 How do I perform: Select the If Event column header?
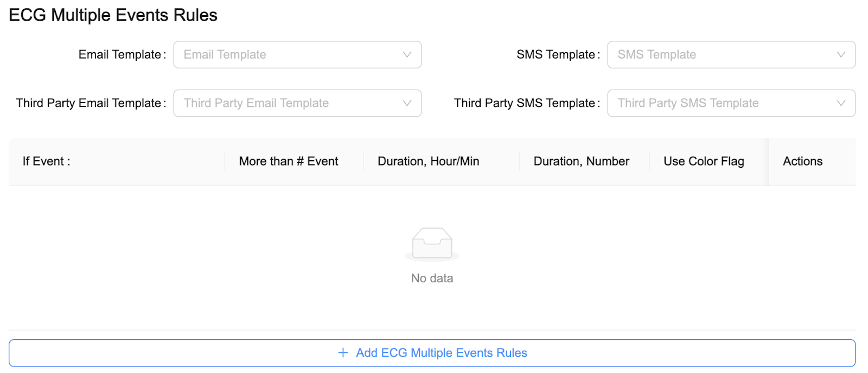pos(46,161)
